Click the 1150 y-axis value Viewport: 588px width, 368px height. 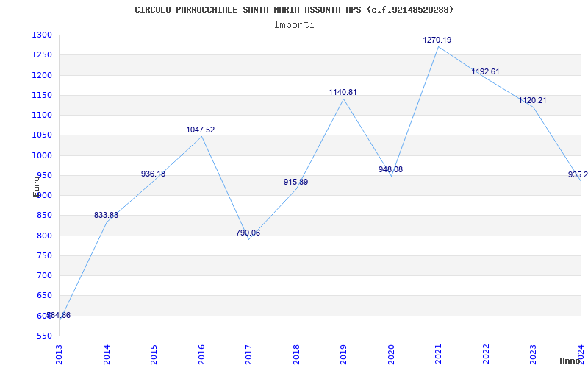coord(42,96)
